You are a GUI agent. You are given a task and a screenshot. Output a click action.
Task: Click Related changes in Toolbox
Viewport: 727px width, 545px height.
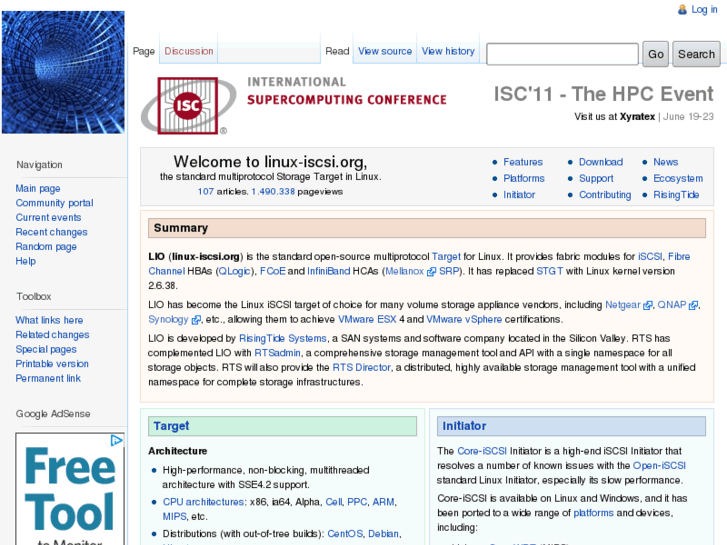[52, 334]
